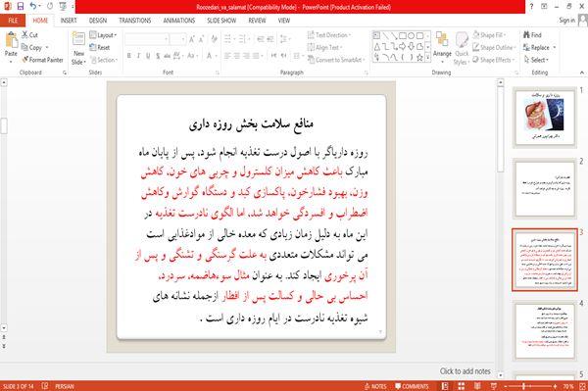Open the DESIGN ribbon tab
This screenshot has width=588, height=391.
tap(98, 21)
